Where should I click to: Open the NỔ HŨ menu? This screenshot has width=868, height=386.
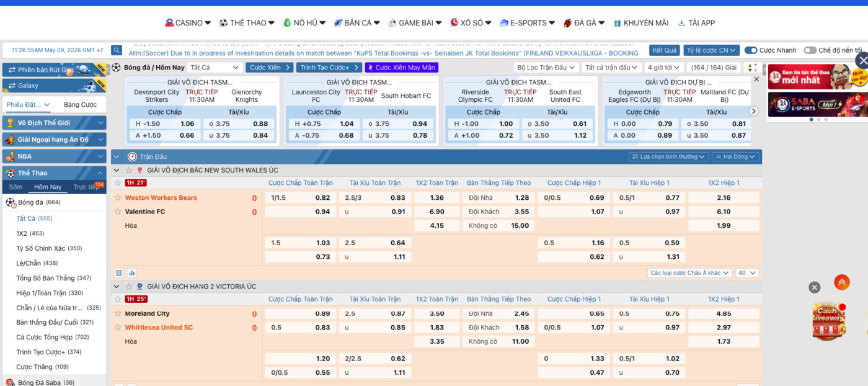pyautogui.click(x=304, y=23)
